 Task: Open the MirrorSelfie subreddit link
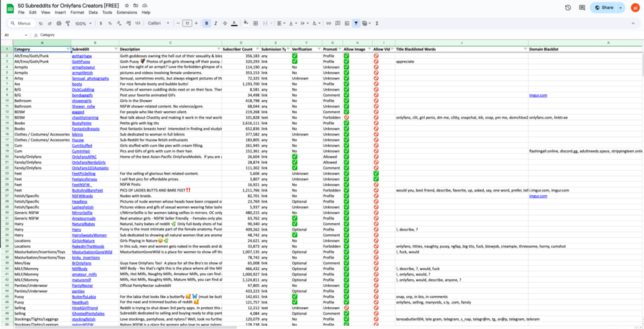tap(82, 213)
